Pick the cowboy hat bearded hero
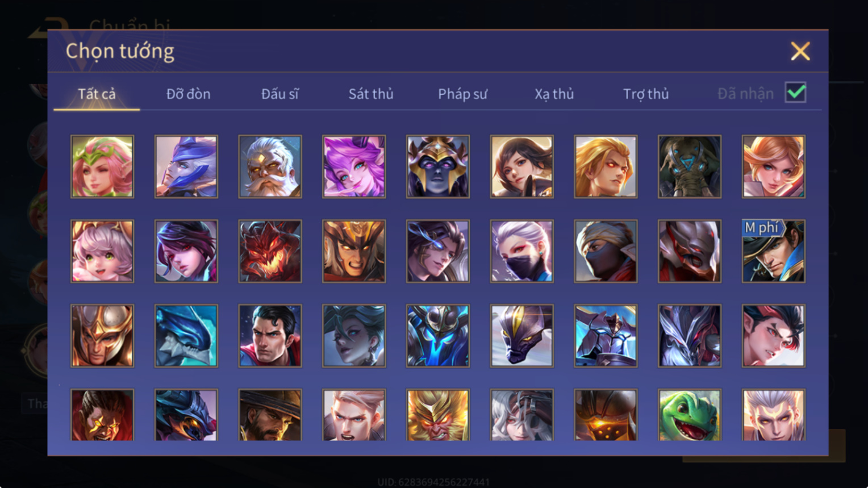Image resolution: width=868 pixels, height=488 pixels. 270,415
